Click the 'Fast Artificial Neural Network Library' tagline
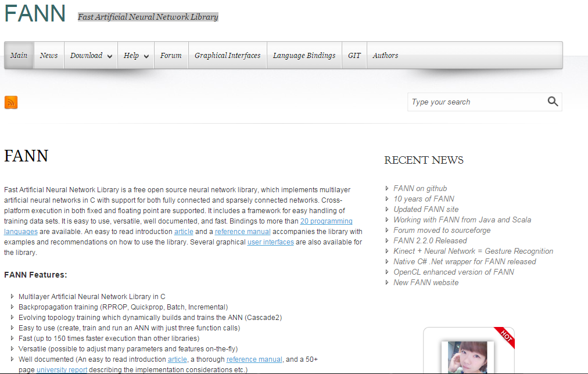 pos(148,17)
